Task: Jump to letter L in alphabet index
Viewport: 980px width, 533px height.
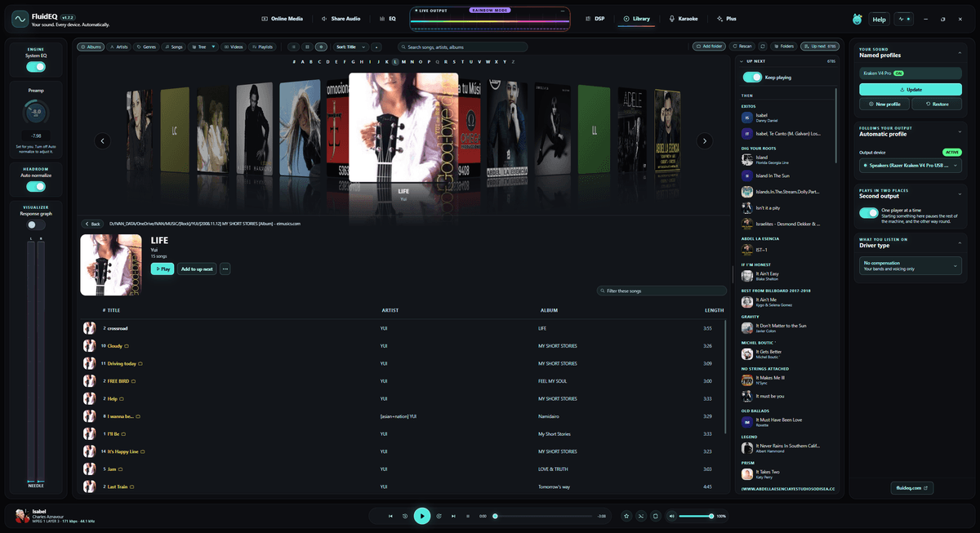Action: click(x=394, y=61)
